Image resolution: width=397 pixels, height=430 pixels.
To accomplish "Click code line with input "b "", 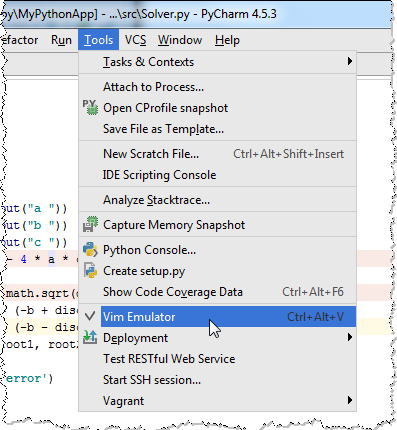I will (x=35, y=226).
